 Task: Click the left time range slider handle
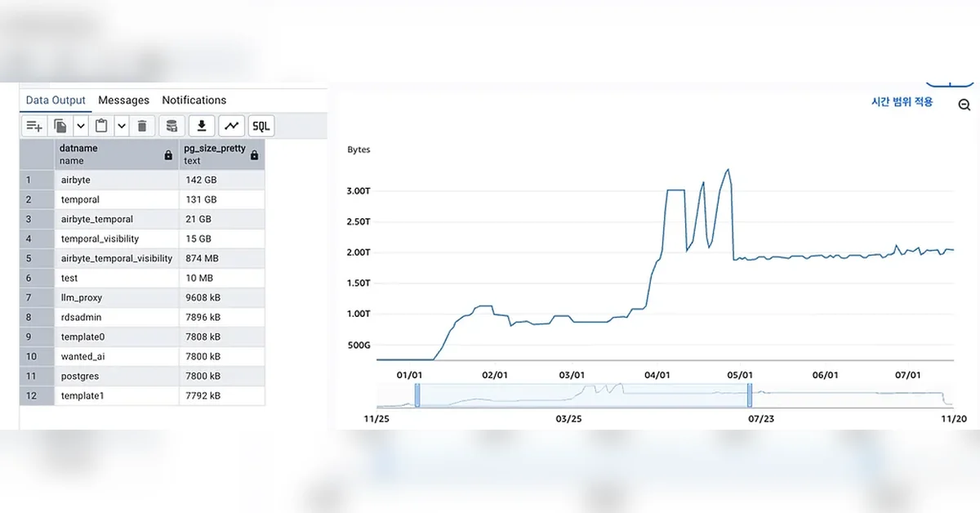pos(416,395)
